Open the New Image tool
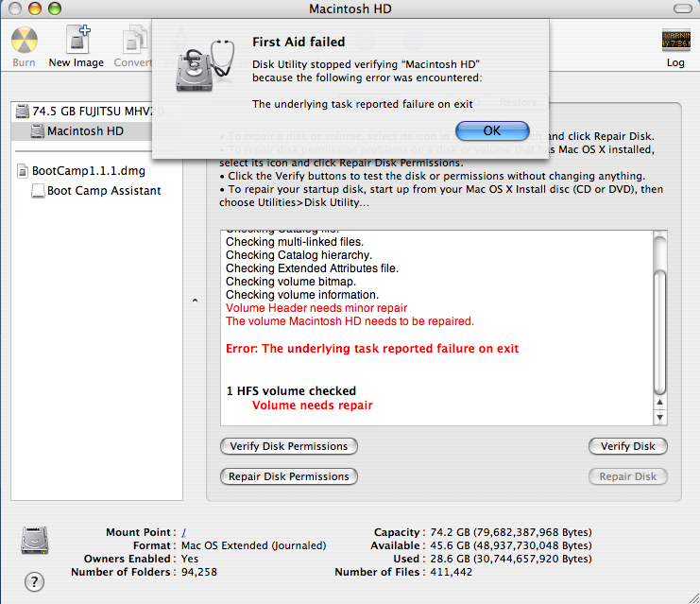Screen dimensions: 700x604 [77, 46]
